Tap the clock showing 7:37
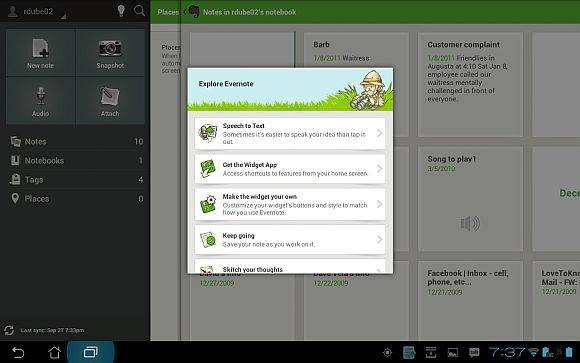 (507, 352)
